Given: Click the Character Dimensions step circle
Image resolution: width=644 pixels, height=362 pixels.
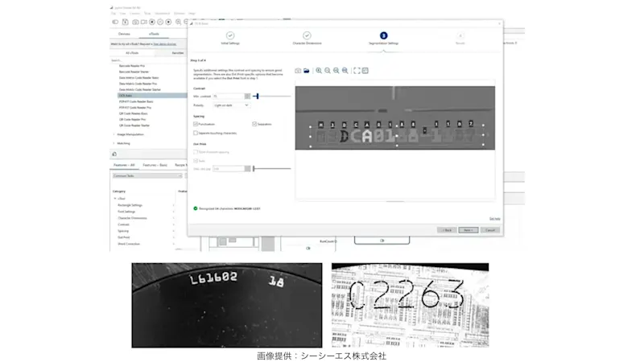Looking at the screenshot, I should click(x=307, y=35).
